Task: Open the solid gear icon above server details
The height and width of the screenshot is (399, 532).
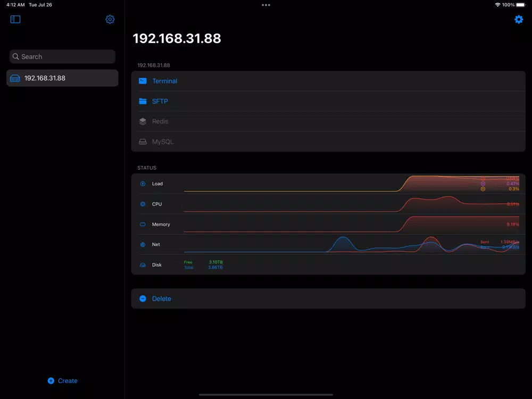Action: point(519,19)
